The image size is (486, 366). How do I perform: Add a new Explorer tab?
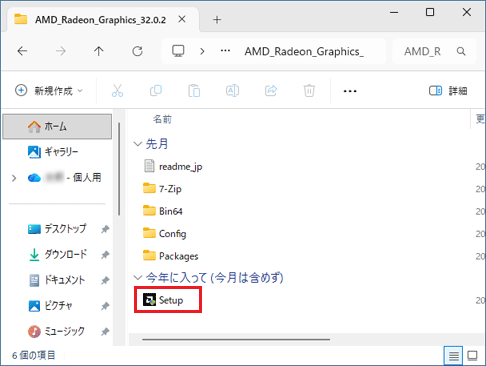[x=217, y=20]
